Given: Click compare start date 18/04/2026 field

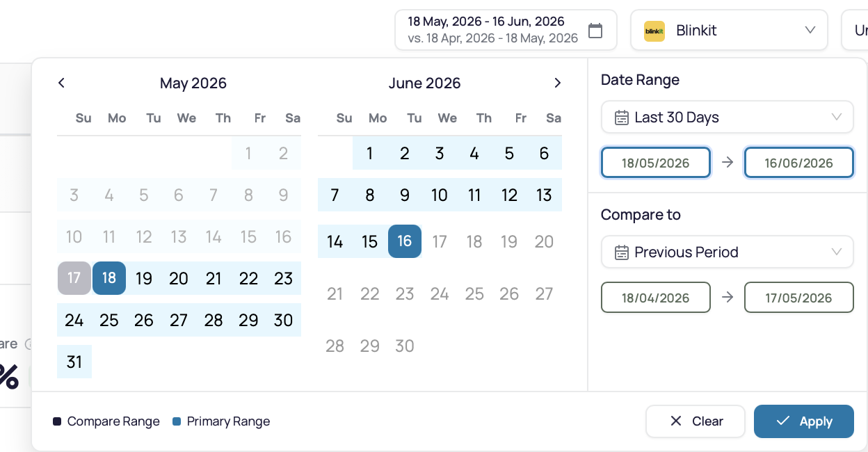Looking at the screenshot, I should (656, 298).
